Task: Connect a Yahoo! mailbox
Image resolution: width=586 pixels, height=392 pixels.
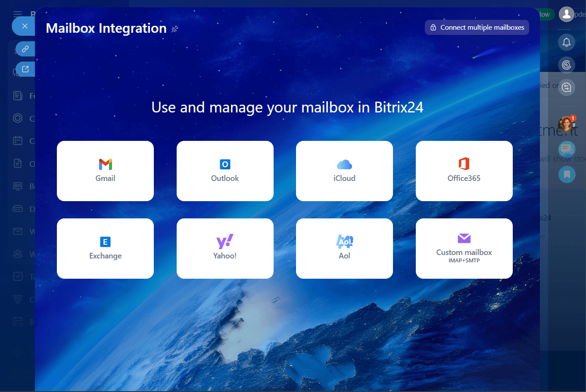Action: 225,249
